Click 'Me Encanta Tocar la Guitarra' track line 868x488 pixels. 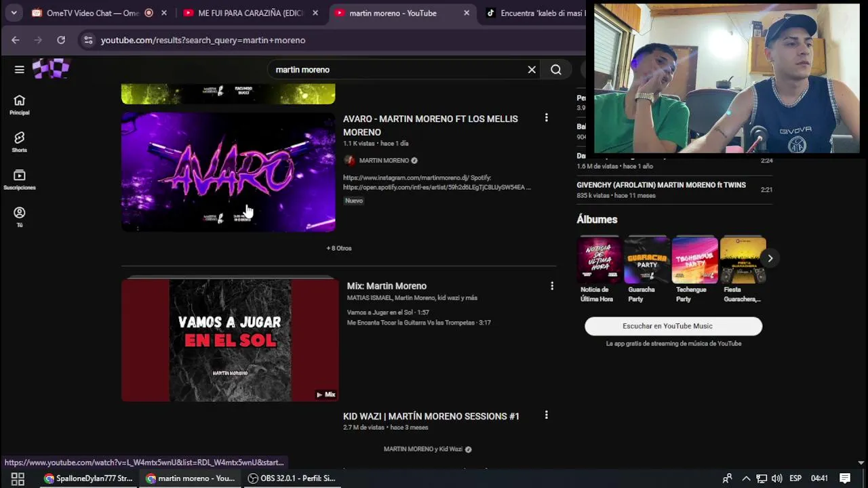point(418,323)
